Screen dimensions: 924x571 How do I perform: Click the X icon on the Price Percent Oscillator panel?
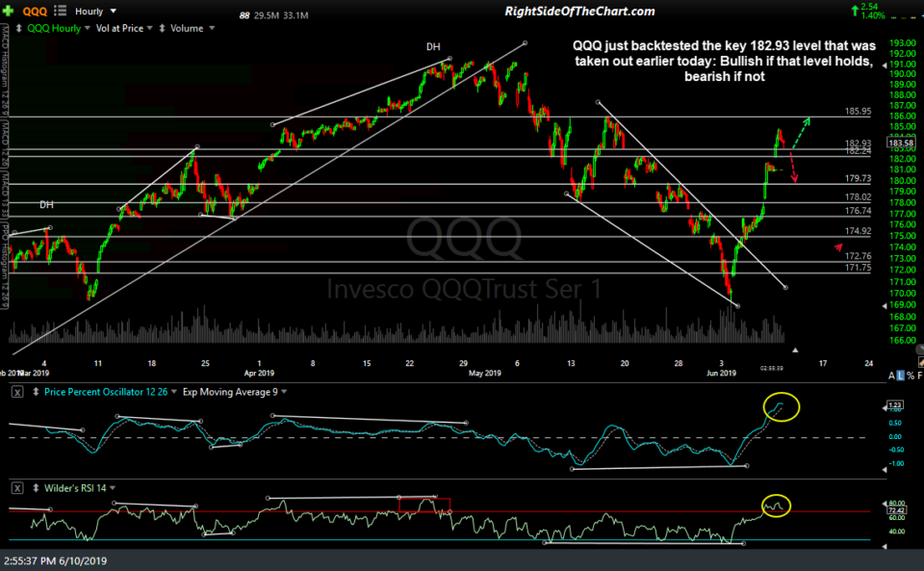tap(16, 392)
